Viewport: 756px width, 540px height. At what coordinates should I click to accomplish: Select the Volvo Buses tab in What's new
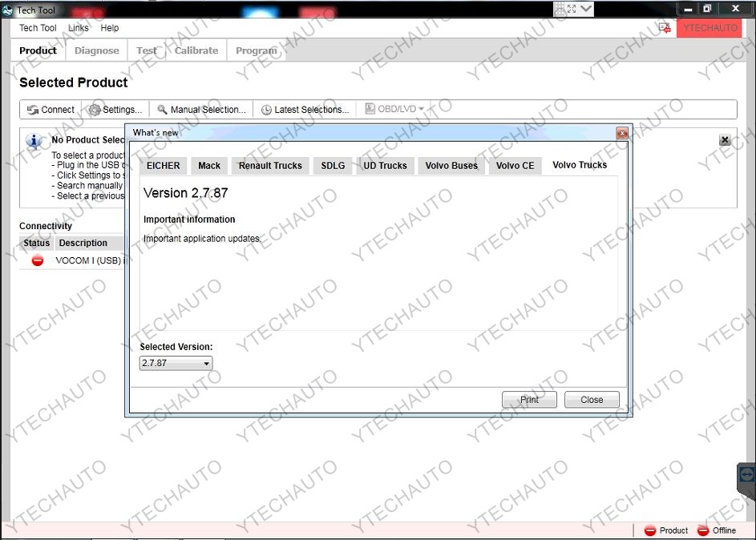(451, 165)
